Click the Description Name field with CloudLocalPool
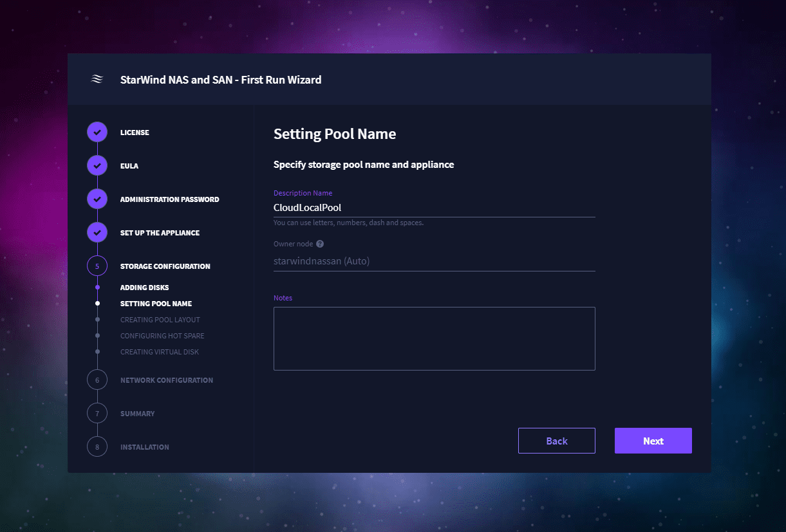 coord(435,208)
